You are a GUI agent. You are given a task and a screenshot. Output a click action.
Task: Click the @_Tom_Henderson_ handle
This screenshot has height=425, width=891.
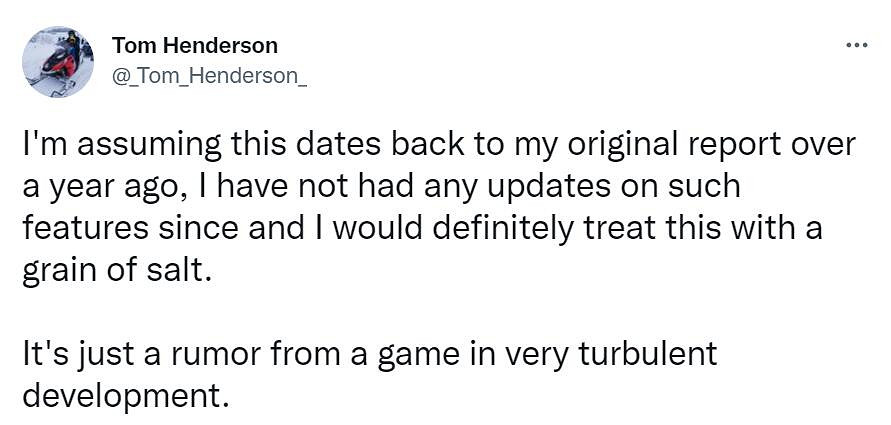tap(209, 79)
